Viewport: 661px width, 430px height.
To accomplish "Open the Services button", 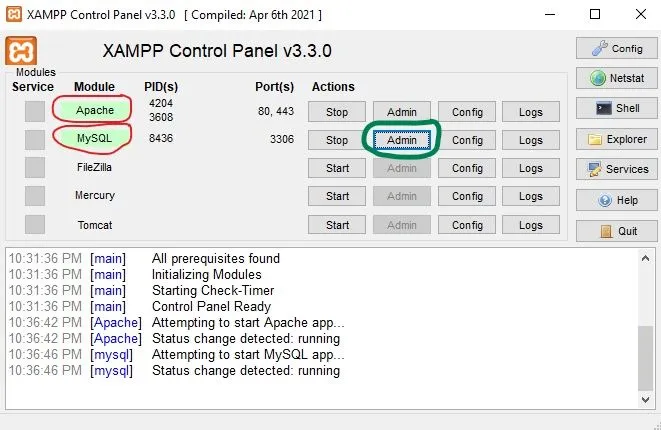I will point(616,169).
